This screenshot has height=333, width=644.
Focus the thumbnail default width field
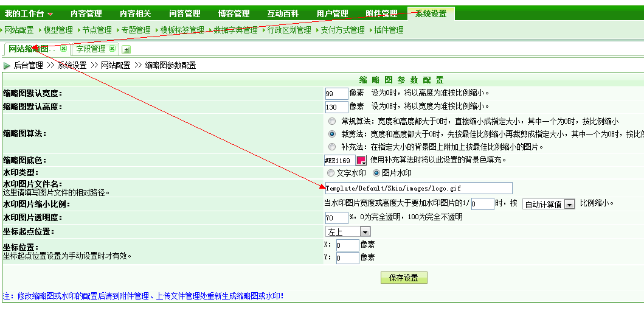(336, 94)
